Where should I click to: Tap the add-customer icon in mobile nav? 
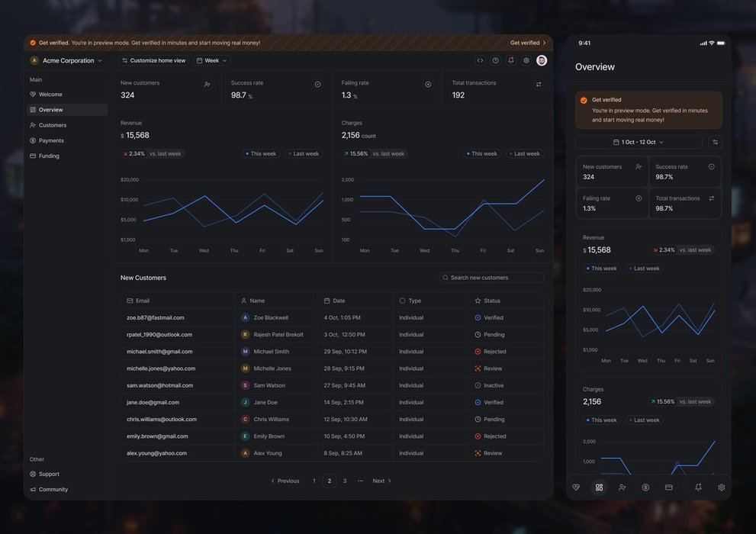pos(622,487)
